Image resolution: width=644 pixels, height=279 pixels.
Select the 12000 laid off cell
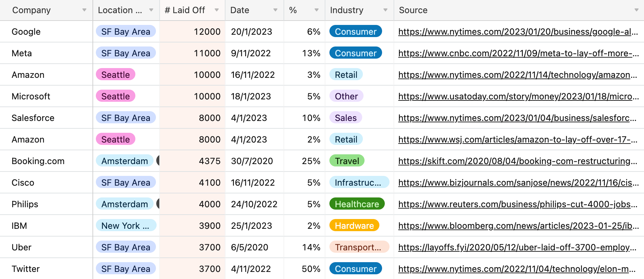pos(192,32)
